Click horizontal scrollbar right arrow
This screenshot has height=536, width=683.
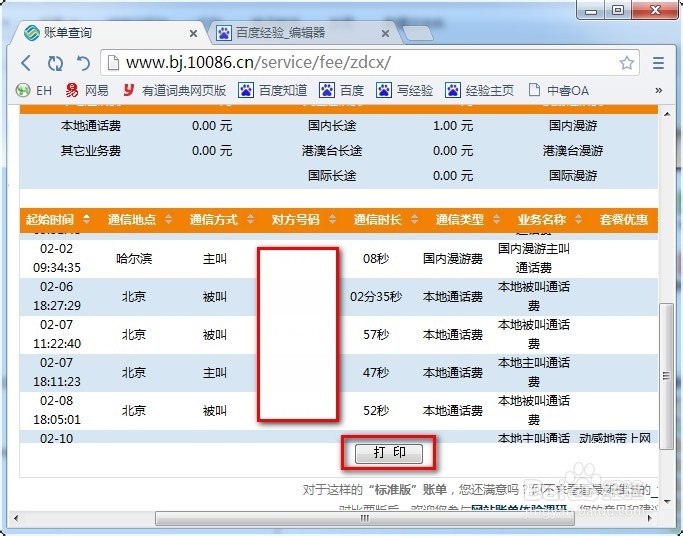point(649,518)
